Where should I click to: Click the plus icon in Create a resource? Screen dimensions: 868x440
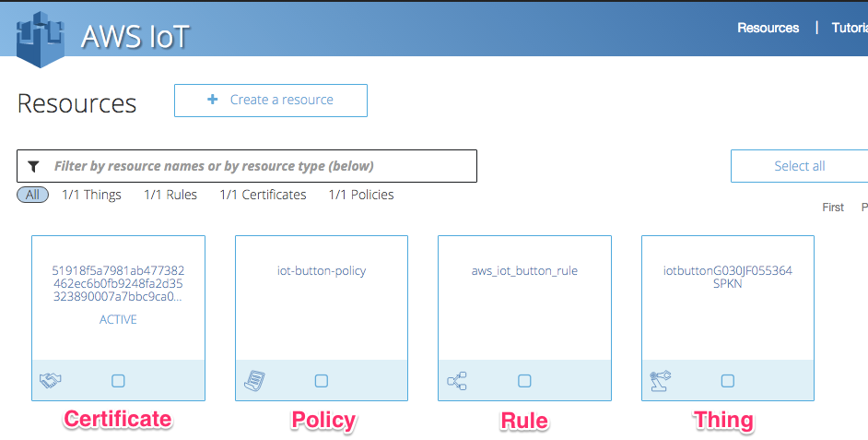pos(213,100)
